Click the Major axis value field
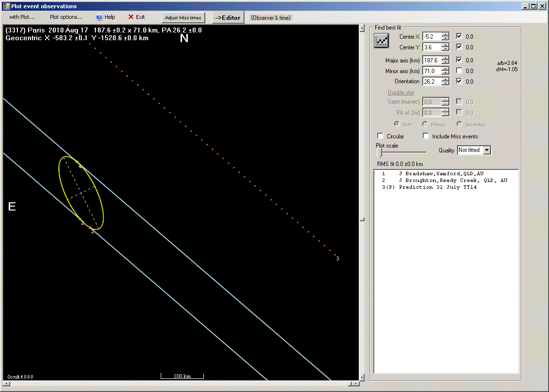Viewport: 549px width, 392px height. click(432, 60)
